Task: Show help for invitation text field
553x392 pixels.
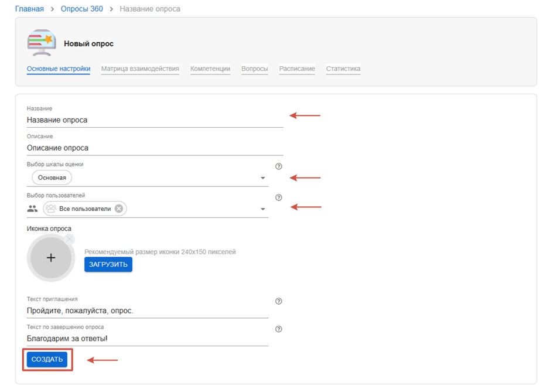Action: pyautogui.click(x=278, y=301)
